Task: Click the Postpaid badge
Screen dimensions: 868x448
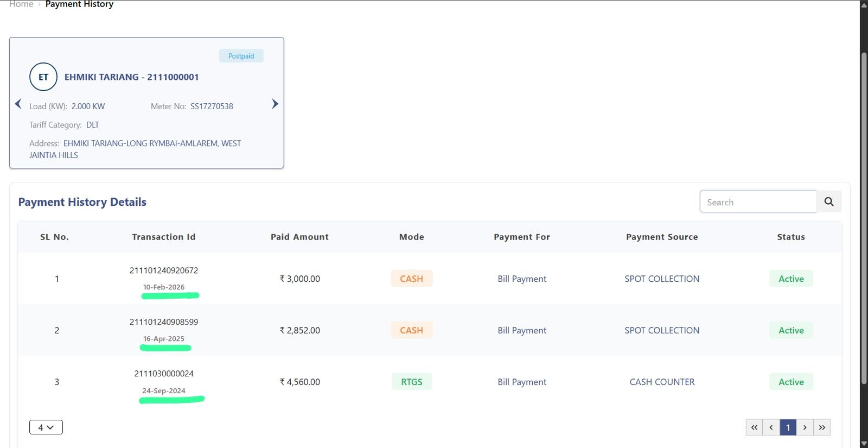Action: click(x=241, y=56)
